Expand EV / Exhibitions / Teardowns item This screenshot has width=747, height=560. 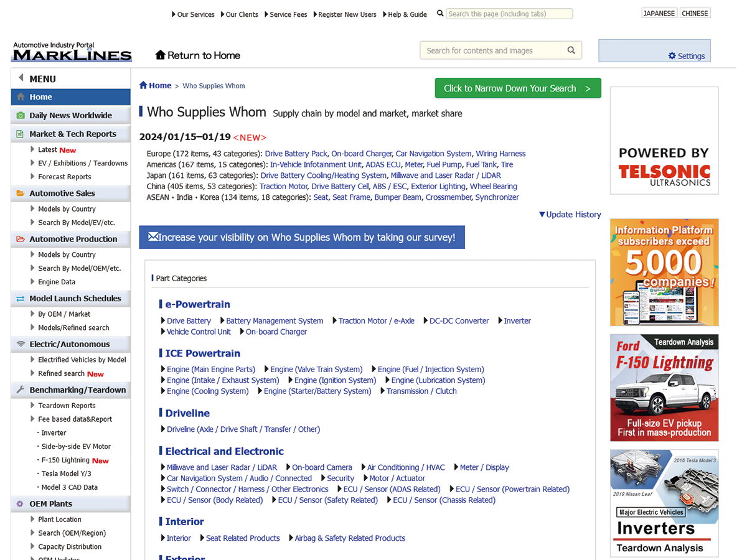(79, 163)
